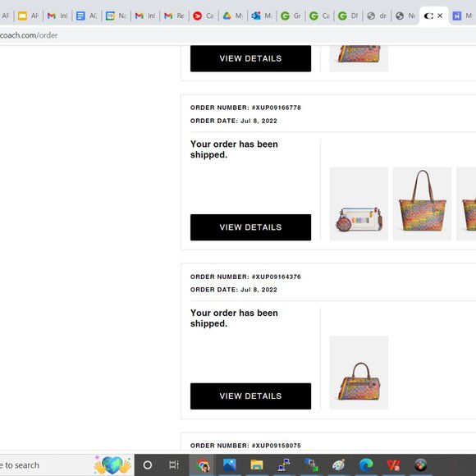Switch to the Google Slides tab
Viewport: 476px width, 476px height.
point(28,16)
